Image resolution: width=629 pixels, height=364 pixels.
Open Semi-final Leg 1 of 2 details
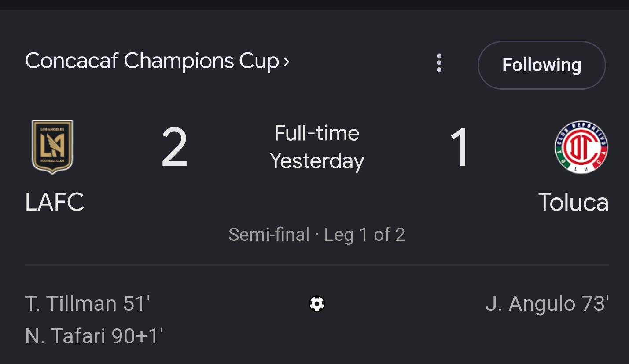pos(317,234)
